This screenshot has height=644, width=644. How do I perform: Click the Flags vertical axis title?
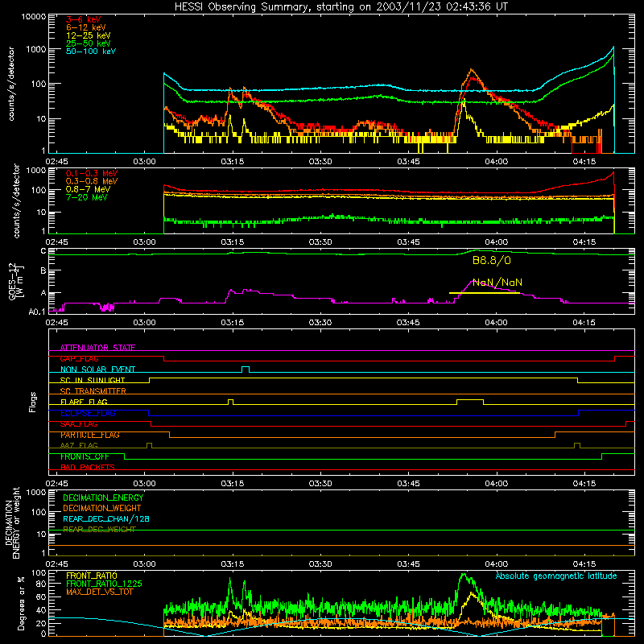tap(33, 402)
